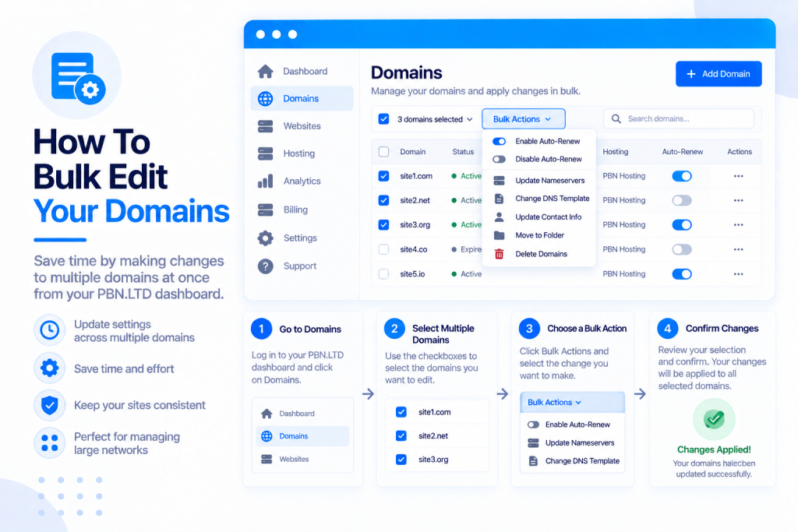This screenshot has height=532, width=798.
Task: Click the green Changes Applied checkmark icon
Action: (714, 419)
